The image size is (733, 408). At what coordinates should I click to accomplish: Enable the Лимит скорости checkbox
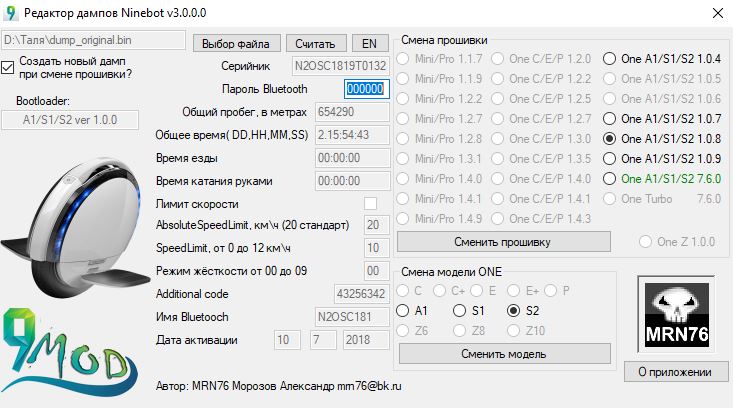371,204
